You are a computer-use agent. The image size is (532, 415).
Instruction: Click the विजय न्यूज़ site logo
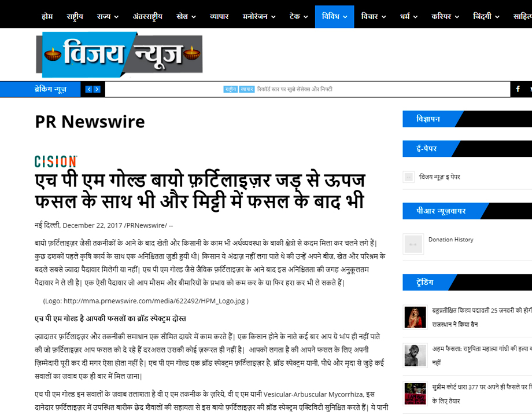point(120,54)
